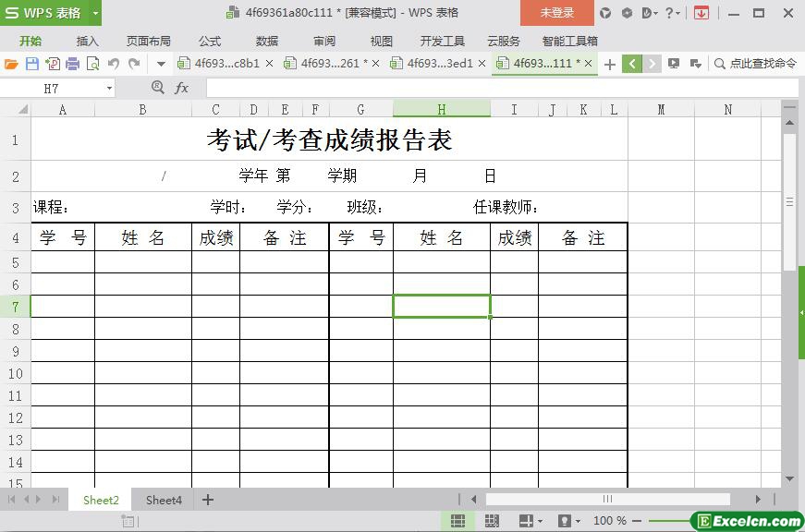Screen dimensions: 805x532
Task: Close the active 4f693...111 tab
Action: (589, 64)
